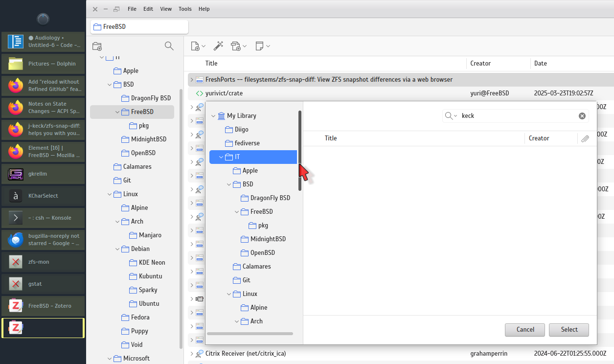The width and height of the screenshot is (614, 364).
Task: Expand the FreshPorts zfs-snap-diff item row
Action: coord(192,79)
